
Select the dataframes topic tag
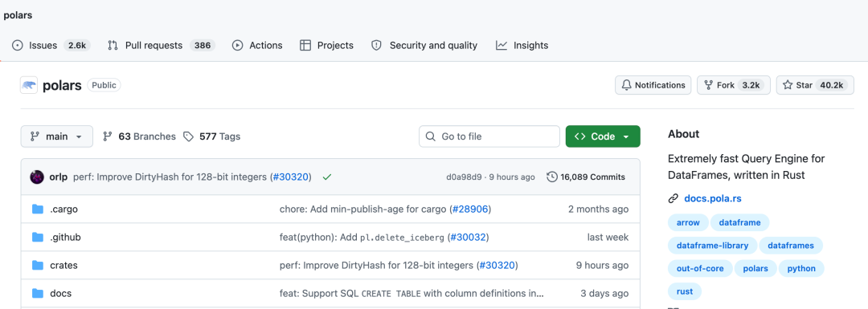791,246
